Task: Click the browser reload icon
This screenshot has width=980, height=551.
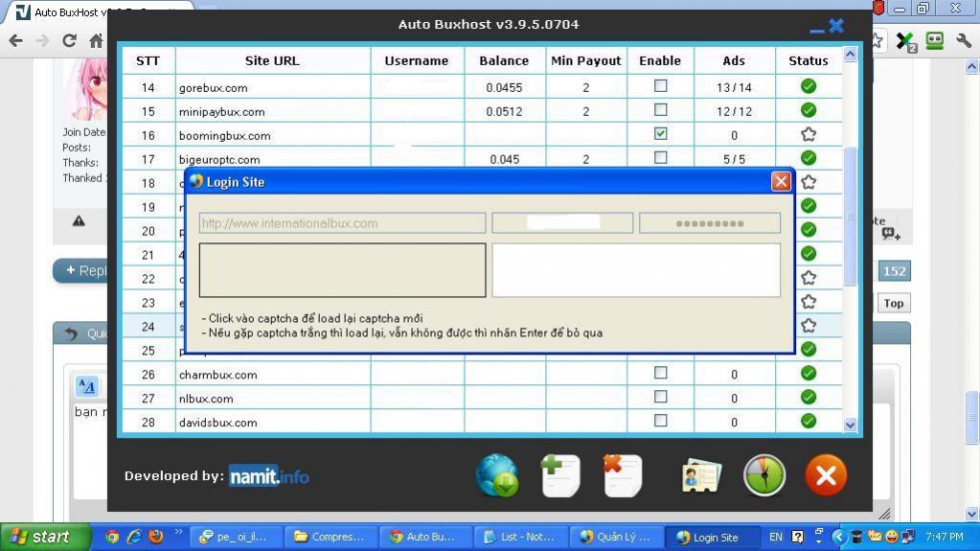Action: [69, 41]
